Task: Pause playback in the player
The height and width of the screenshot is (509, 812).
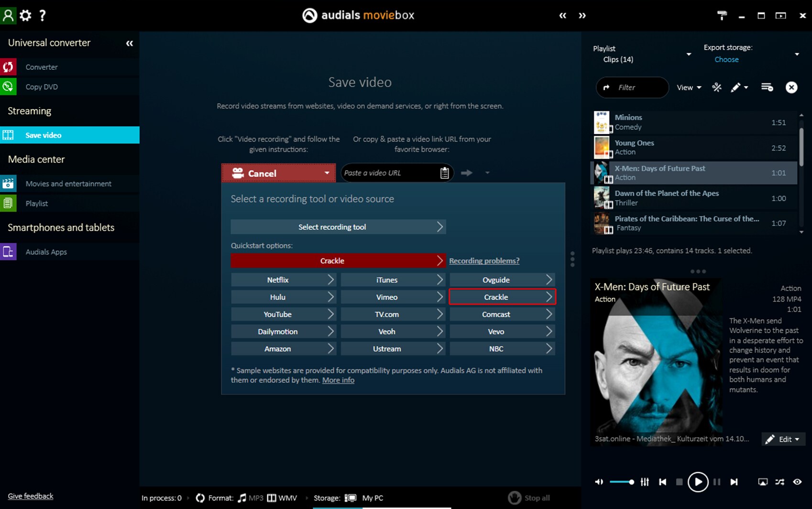Action: pos(716,482)
